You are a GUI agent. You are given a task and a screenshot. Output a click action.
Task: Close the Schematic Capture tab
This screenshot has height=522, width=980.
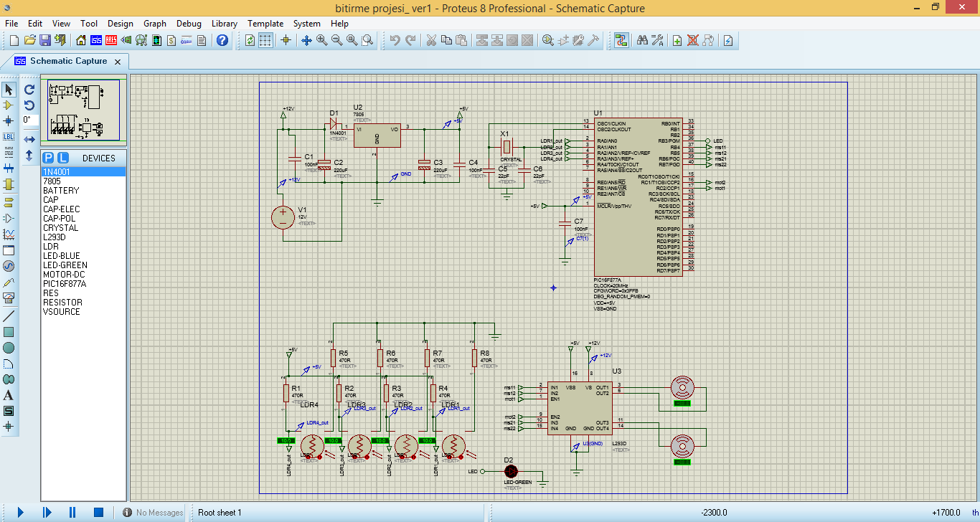[x=118, y=62]
